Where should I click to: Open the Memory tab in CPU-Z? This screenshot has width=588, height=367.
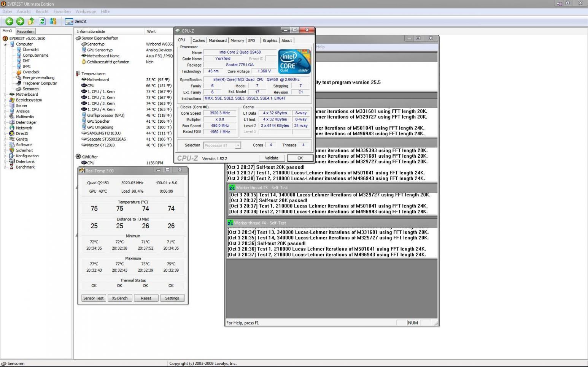[x=237, y=40]
